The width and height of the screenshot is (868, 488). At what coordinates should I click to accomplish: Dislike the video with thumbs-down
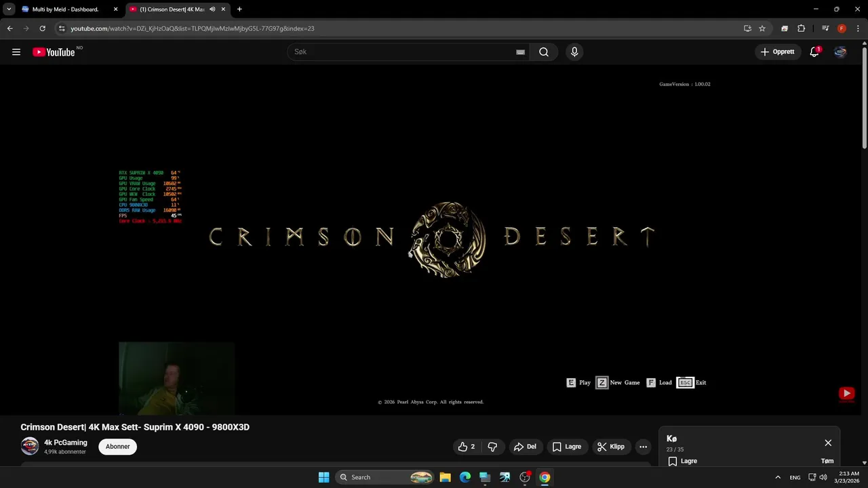click(492, 447)
